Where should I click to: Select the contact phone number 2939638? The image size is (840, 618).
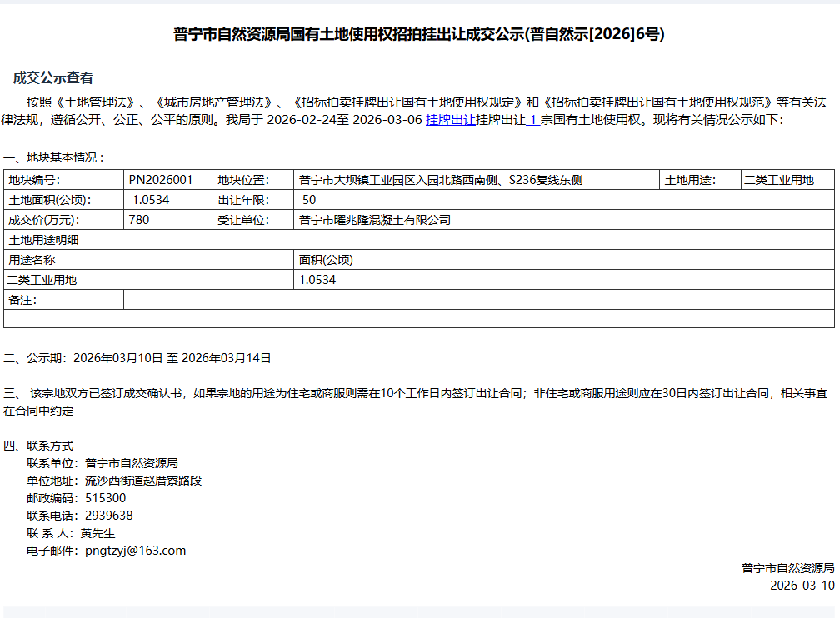[108, 516]
